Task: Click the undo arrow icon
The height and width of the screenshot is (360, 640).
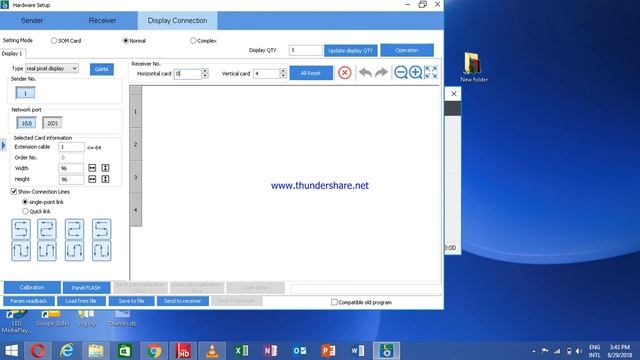Action: click(x=365, y=73)
